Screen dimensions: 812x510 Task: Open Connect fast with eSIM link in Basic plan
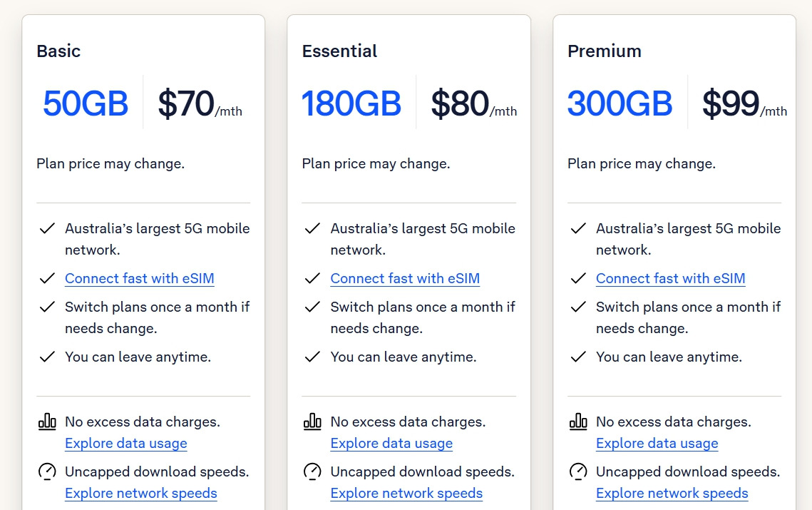pyautogui.click(x=140, y=278)
